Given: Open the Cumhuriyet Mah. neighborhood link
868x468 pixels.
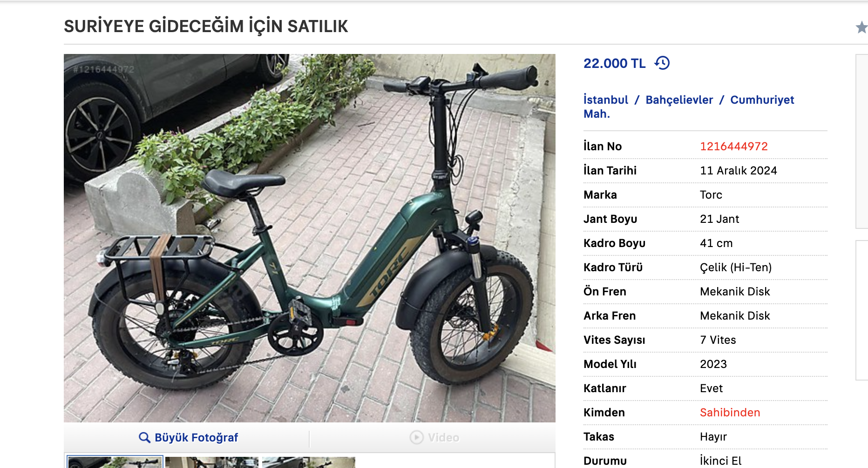Looking at the screenshot, I should (689, 107).
